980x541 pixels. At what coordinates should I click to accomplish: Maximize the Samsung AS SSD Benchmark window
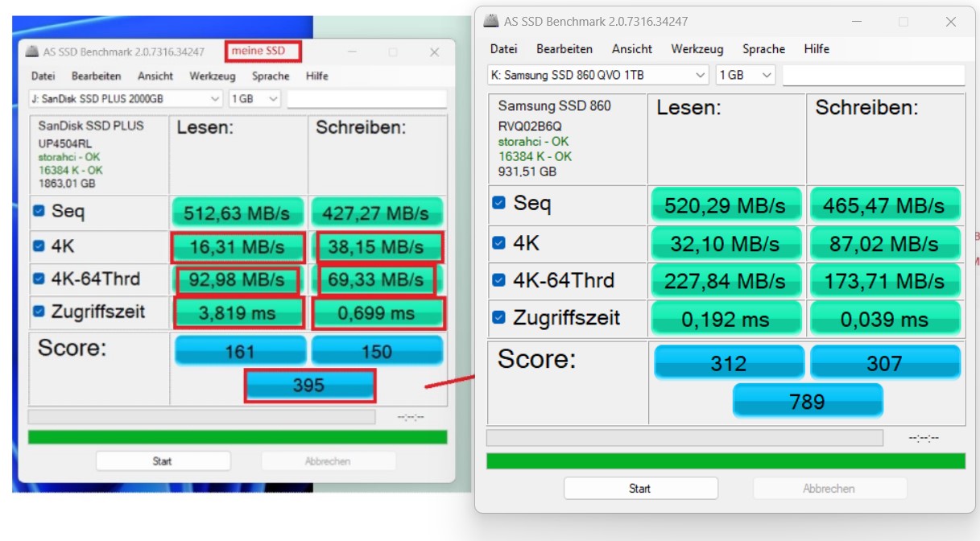[904, 22]
